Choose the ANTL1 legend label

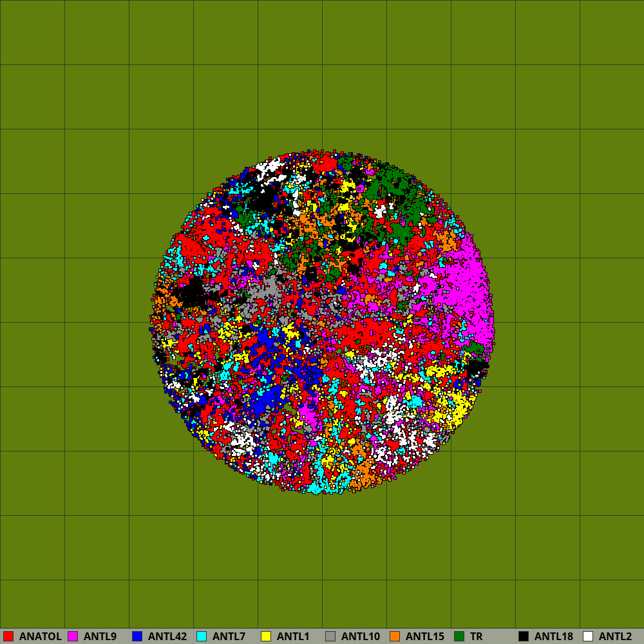[x=293, y=637]
